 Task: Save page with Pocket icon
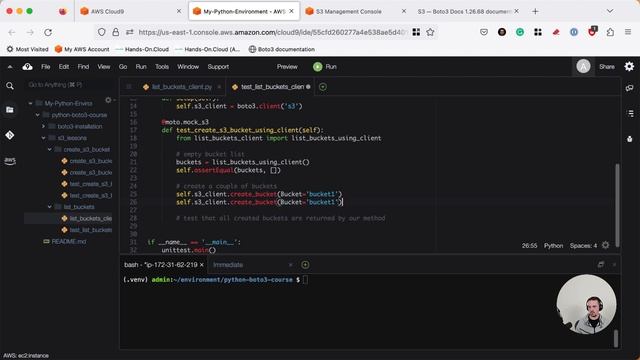pos(484,32)
